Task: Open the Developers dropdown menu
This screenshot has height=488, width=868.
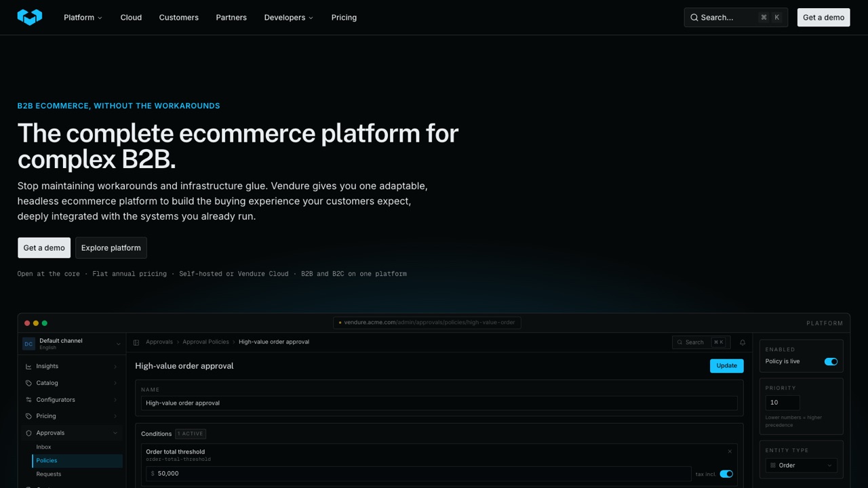Action: pos(289,18)
